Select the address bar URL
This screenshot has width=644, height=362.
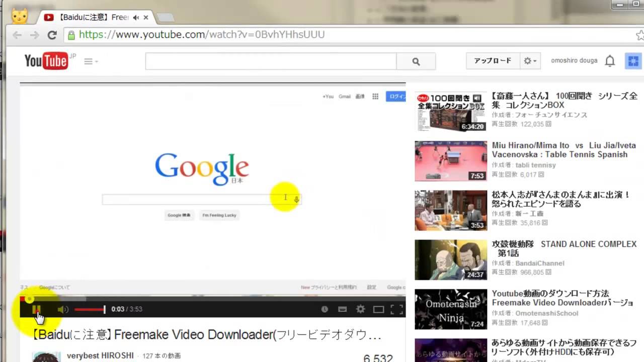coord(202,35)
